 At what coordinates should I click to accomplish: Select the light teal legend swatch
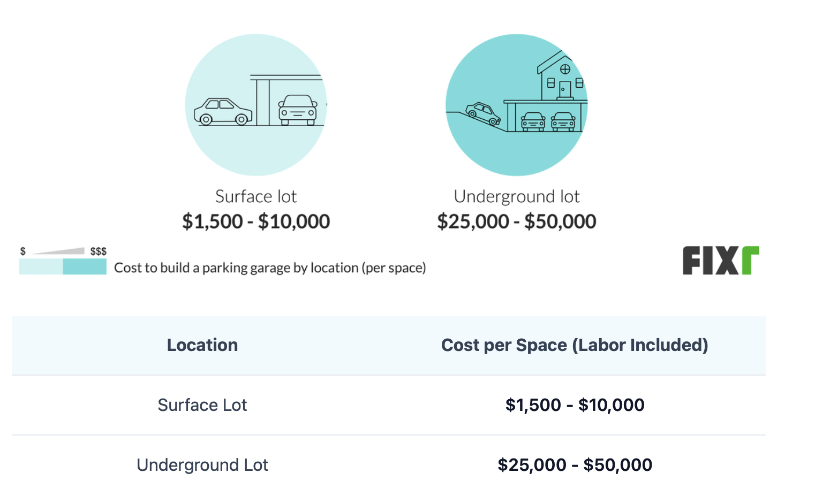41,266
